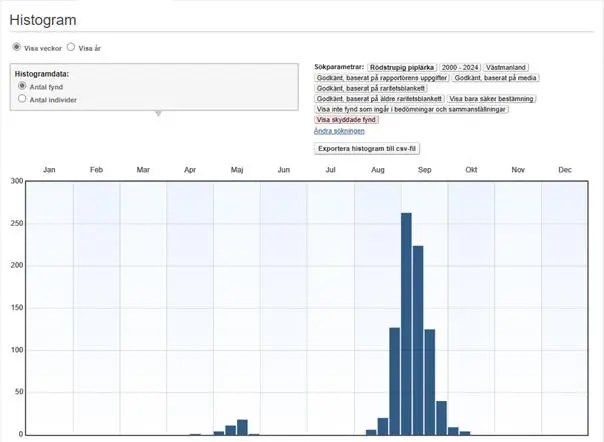Choose 'Antal individer' histogram data option
The image size is (604, 442).
[x=23, y=100]
